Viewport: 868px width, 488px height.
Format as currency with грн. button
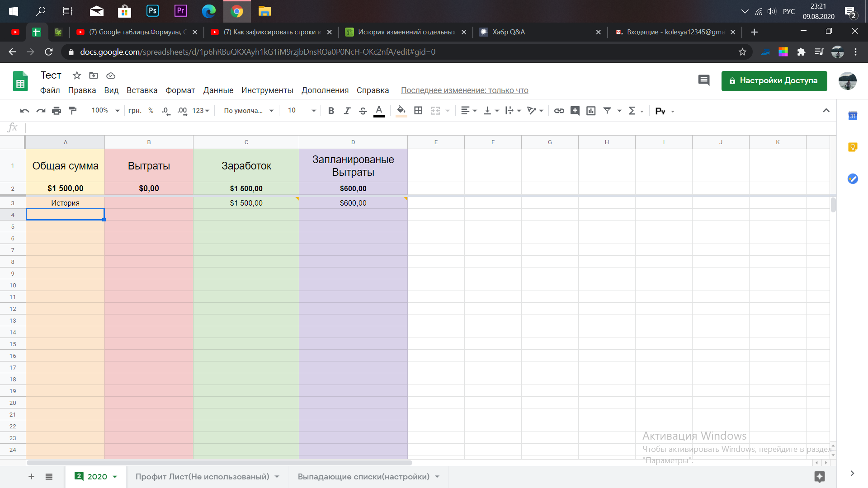pyautogui.click(x=135, y=111)
